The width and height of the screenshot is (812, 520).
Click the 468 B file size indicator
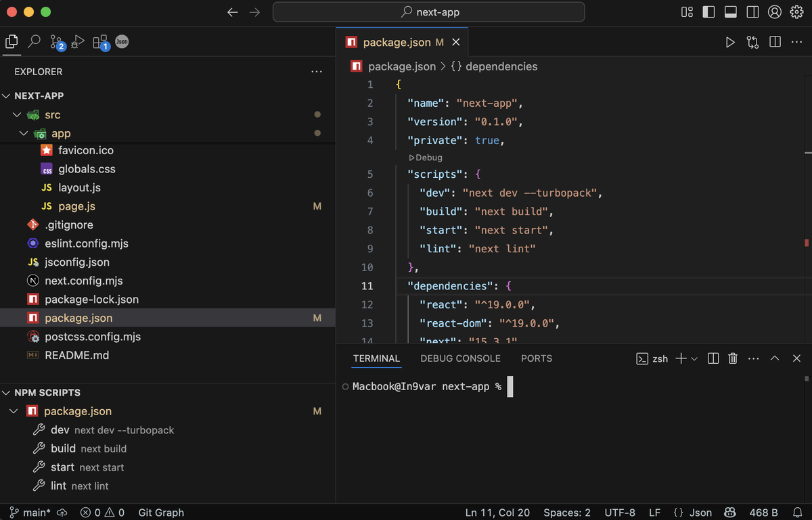[763, 513]
